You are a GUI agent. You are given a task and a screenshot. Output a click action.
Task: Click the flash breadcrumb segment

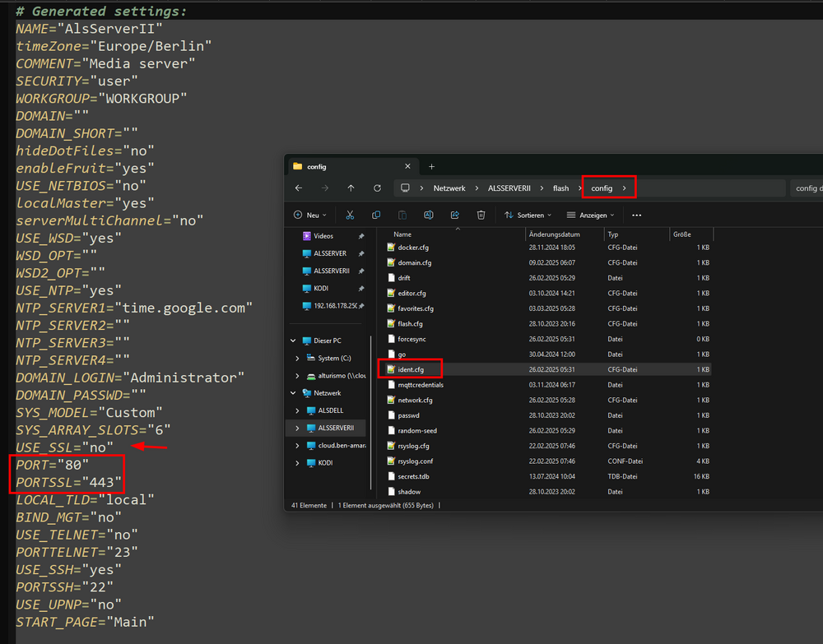560,188
